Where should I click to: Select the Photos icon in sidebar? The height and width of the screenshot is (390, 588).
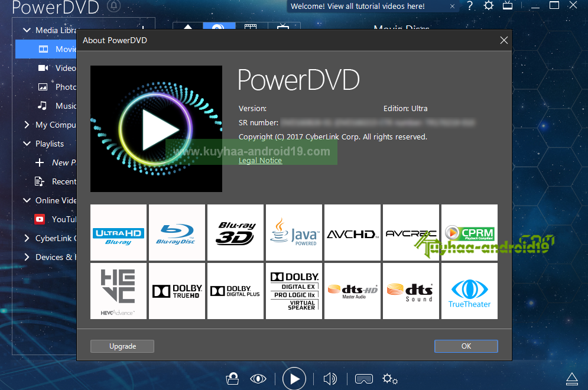[43, 87]
